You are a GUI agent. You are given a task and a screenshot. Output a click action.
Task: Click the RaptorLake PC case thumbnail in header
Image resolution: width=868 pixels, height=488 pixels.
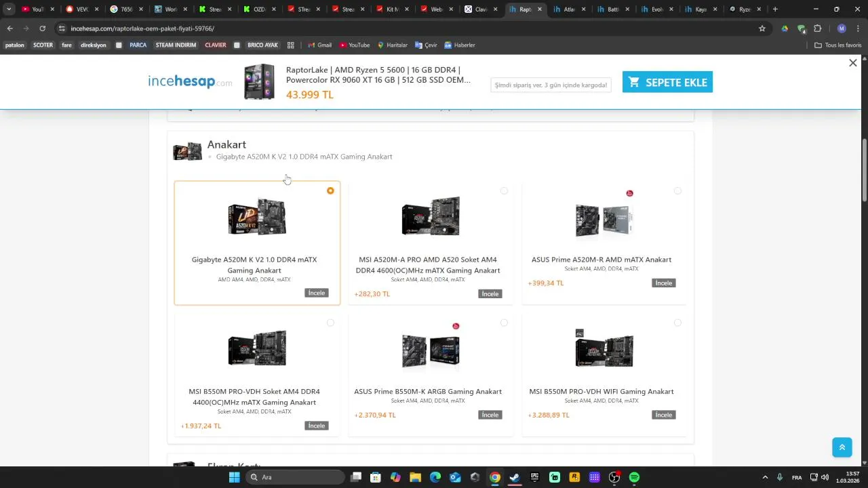260,82
